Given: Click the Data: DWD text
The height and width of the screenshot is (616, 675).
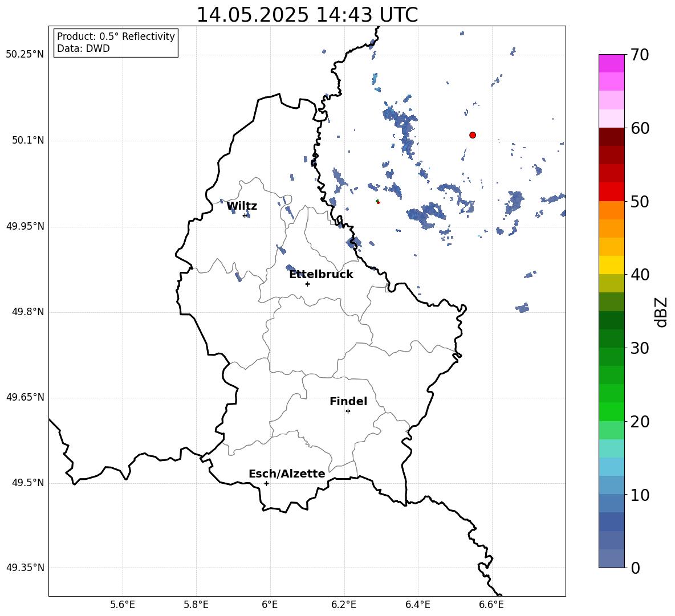Looking at the screenshot, I should tap(83, 48).
